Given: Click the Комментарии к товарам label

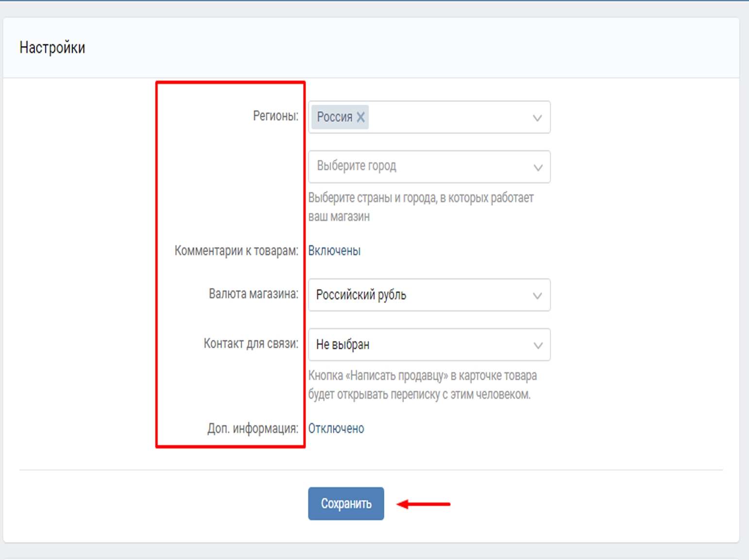Looking at the screenshot, I should coord(237,251).
